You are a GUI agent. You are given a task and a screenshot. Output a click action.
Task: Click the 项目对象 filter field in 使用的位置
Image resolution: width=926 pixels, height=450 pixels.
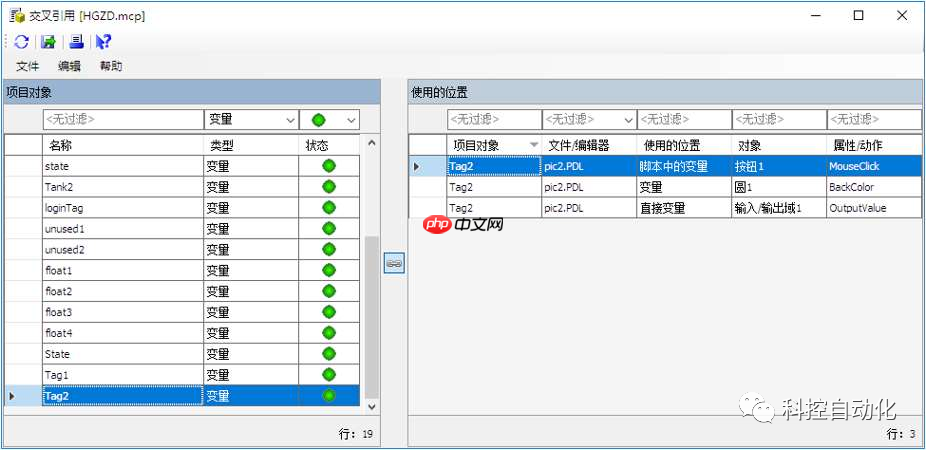coord(494,120)
